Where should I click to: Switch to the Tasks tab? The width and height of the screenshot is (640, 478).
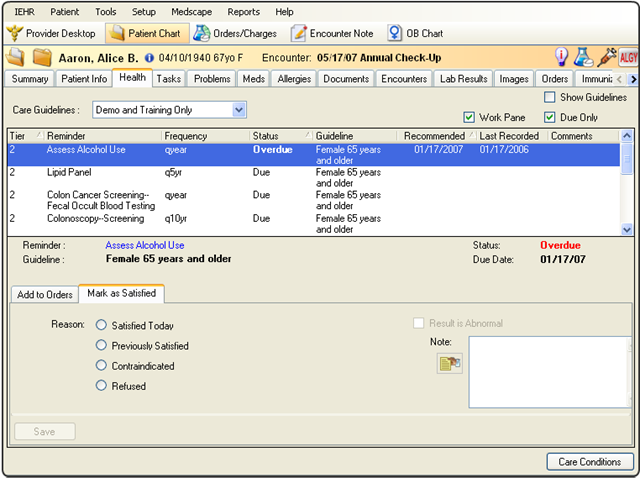coord(169,79)
